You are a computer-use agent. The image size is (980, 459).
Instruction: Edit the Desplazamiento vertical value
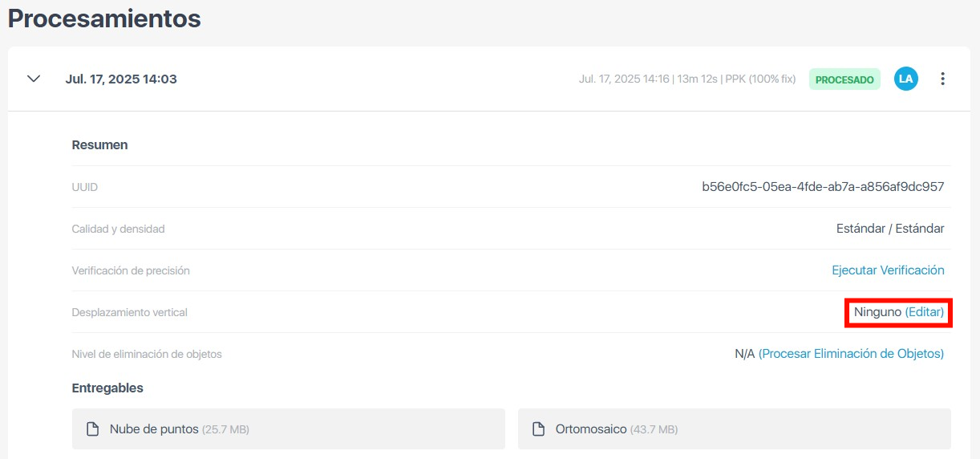[925, 312]
